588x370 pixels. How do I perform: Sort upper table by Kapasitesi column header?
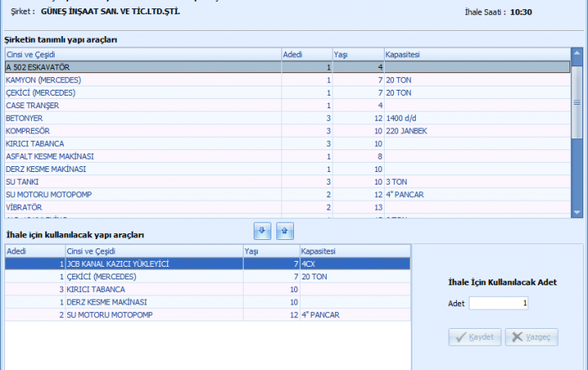475,54
